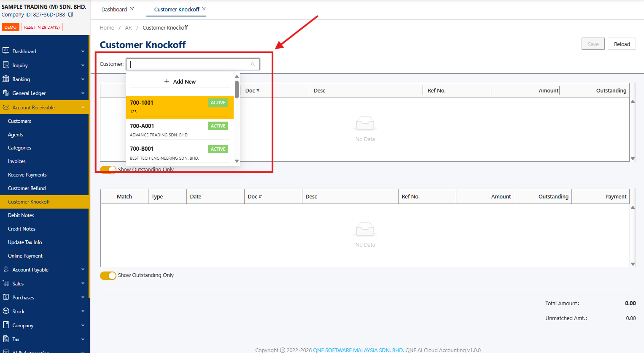The height and width of the screenshot is (353, 644).
Task: Click the Home breadcrumb link
Action: click(x=107, y=28)
